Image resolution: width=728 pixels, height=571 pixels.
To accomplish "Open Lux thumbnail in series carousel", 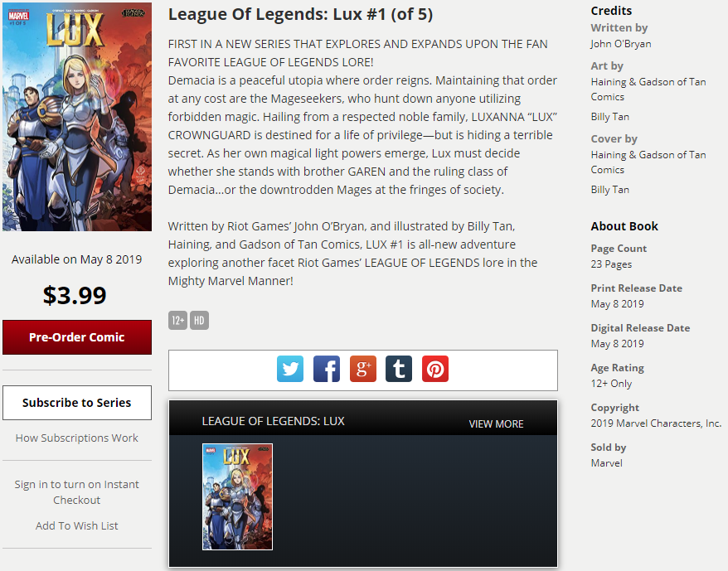I will [237, 496].
